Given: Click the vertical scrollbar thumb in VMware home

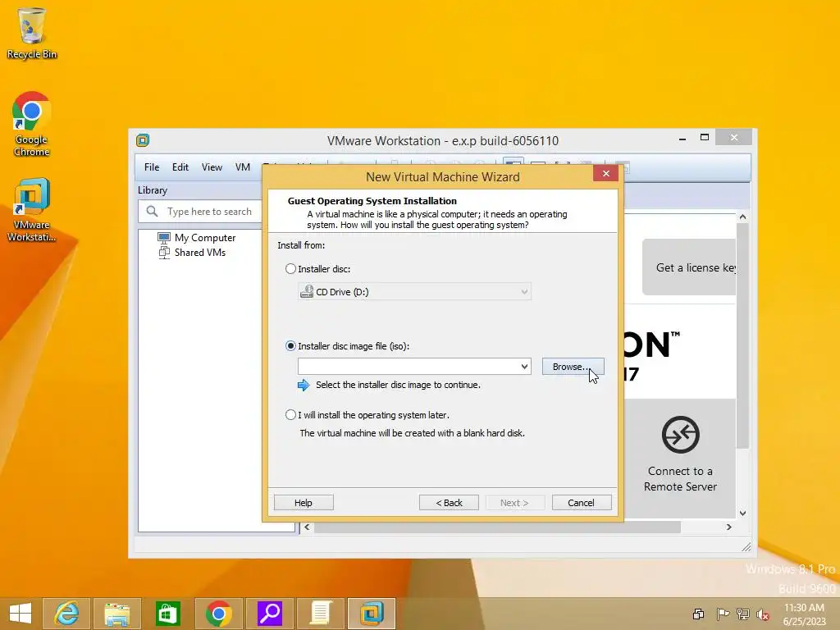Looking at the screenshot, I should click(x=742, y=336).
